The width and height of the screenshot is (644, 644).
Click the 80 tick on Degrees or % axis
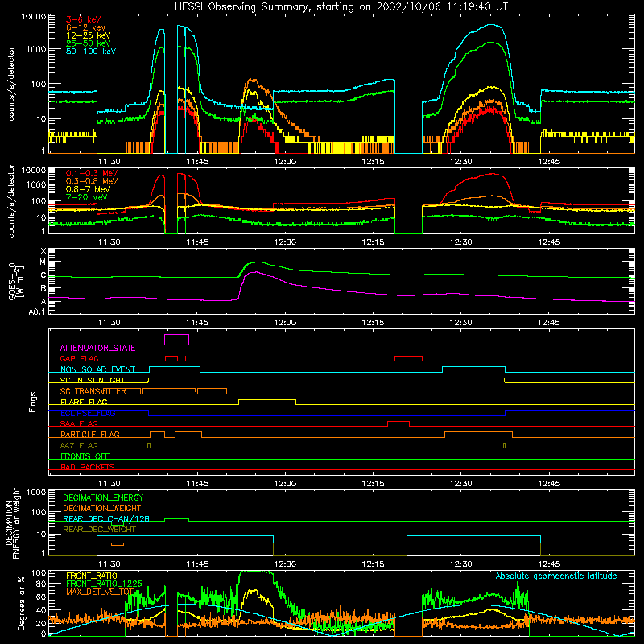pos(41,584)
